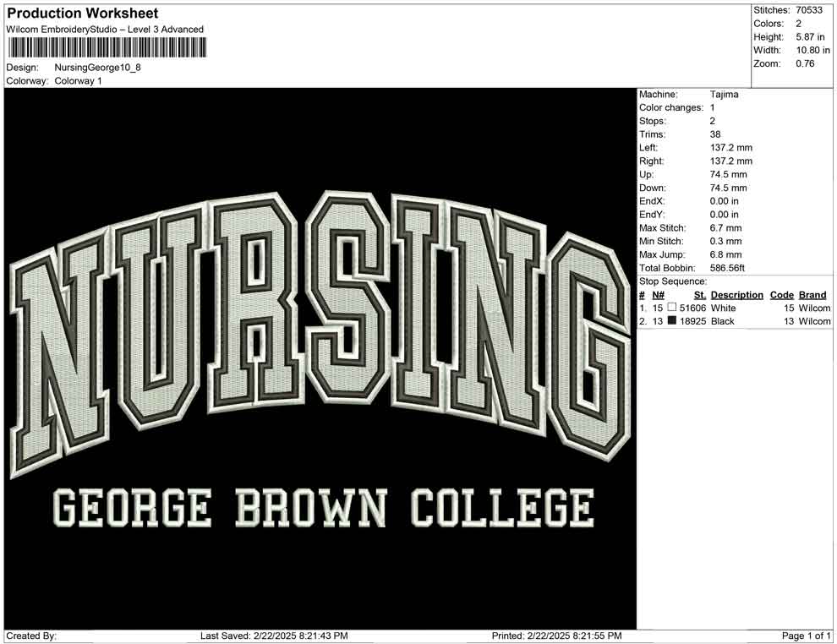Click the Production Worksheet title

83,13
